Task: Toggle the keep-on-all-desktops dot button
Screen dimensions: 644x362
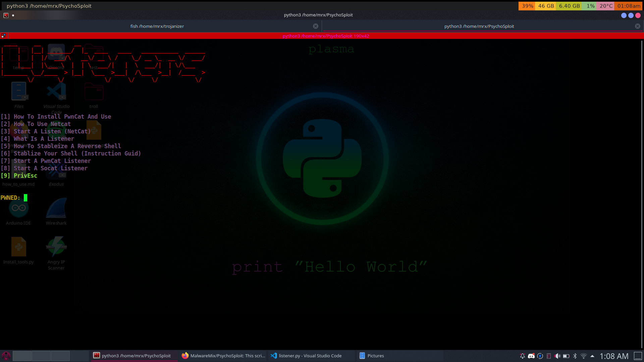Action: pos(13,15)
